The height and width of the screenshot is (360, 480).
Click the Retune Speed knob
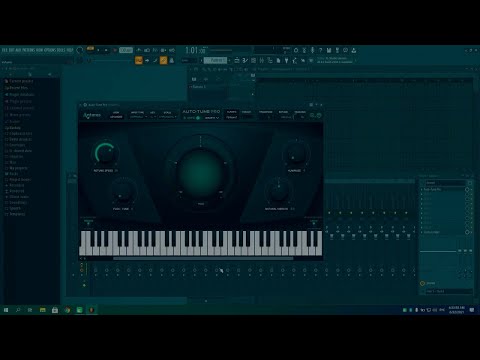pyautogui.click(x=105, y=153)
